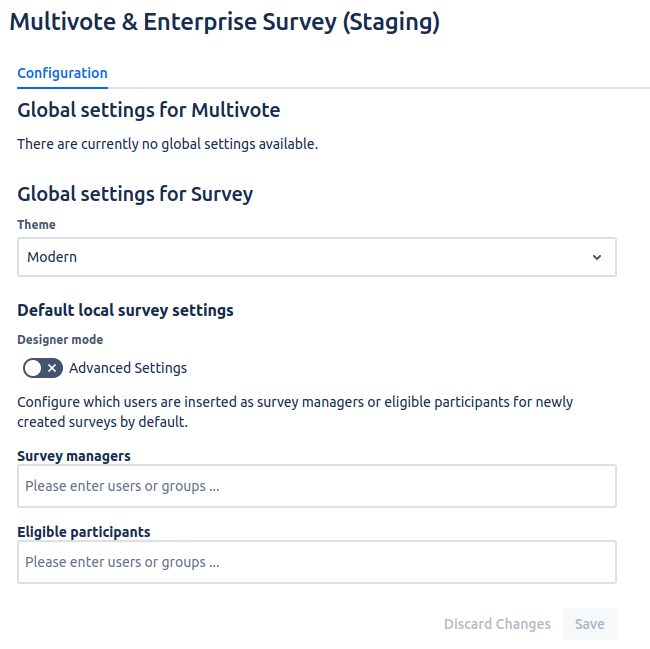Click the Global settings for Multivote heading
650x649 pixels.
point(148,110)
